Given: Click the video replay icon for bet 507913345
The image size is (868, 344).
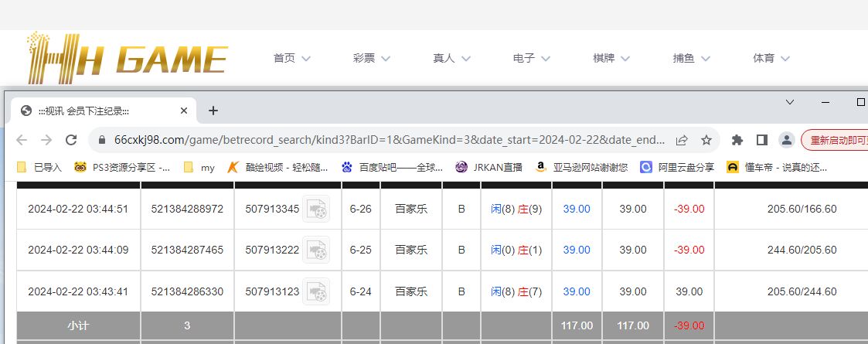Looking at the screenshot, I should (x=316, y=209).
